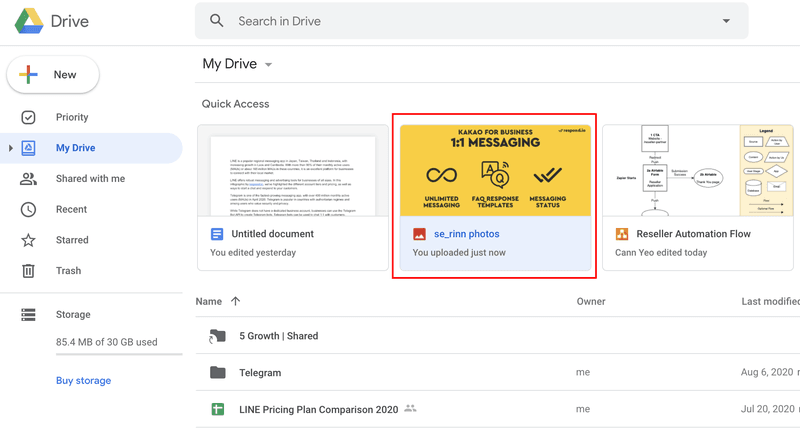Open Shared with me
The image size is (800, 433).
[90, 179]
